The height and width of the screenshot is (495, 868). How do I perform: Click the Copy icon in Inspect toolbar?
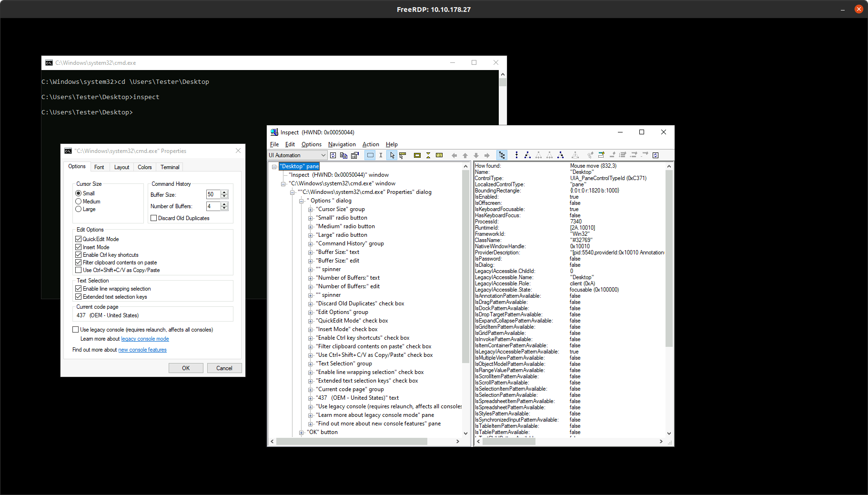coord(343,155)
